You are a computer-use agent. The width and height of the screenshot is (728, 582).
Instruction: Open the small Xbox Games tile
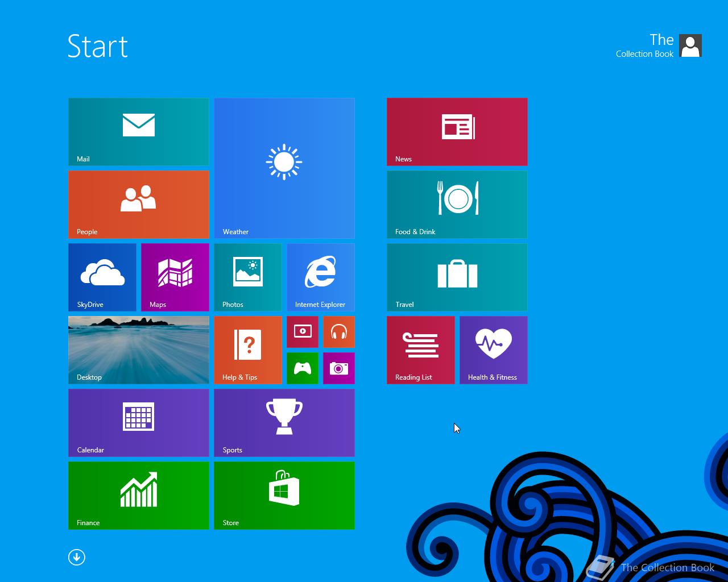click(303, 368)
